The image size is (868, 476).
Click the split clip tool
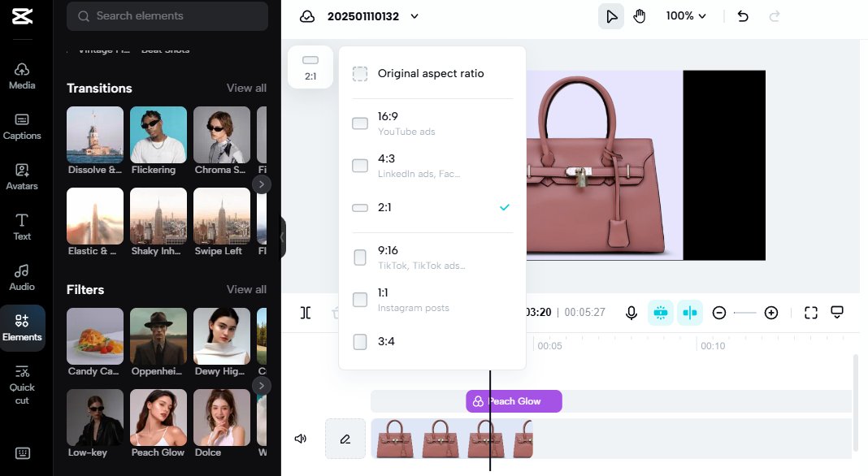coord(306,313)
